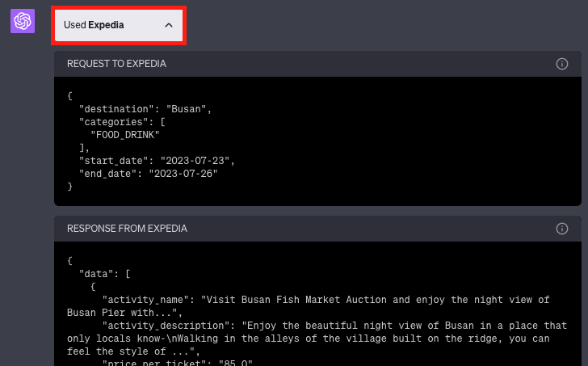Viewport: 588px width, 366px height.
Task: Click the ChatGPT logo avatar
Action: point(23,21)
